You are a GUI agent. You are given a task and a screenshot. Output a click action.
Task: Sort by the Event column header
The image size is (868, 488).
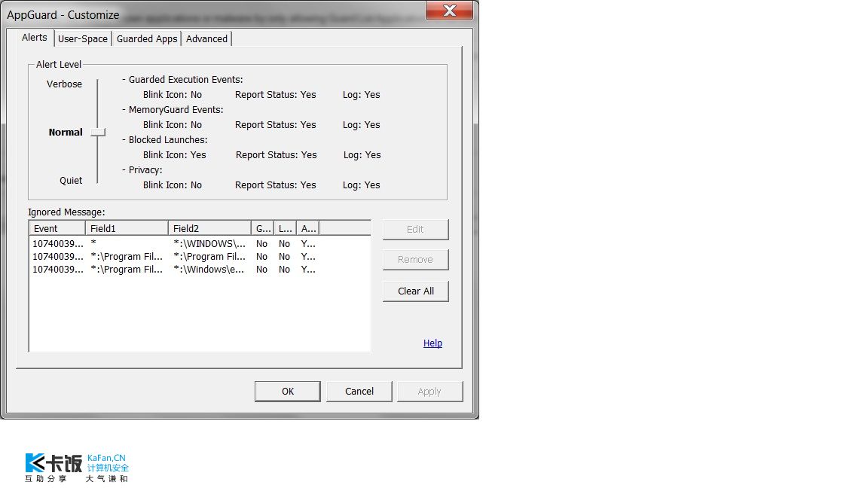point(57,228)
